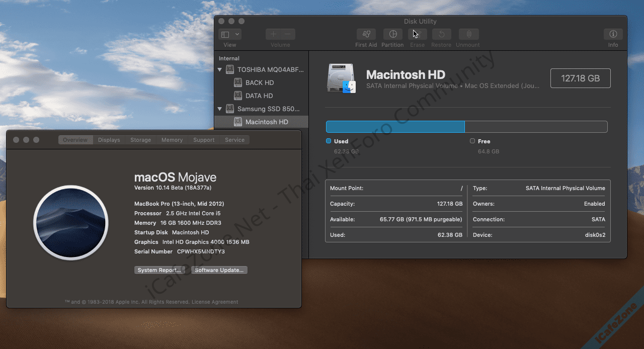Open the Partition tool
The image size is (644, 349).
coord(392,34)
